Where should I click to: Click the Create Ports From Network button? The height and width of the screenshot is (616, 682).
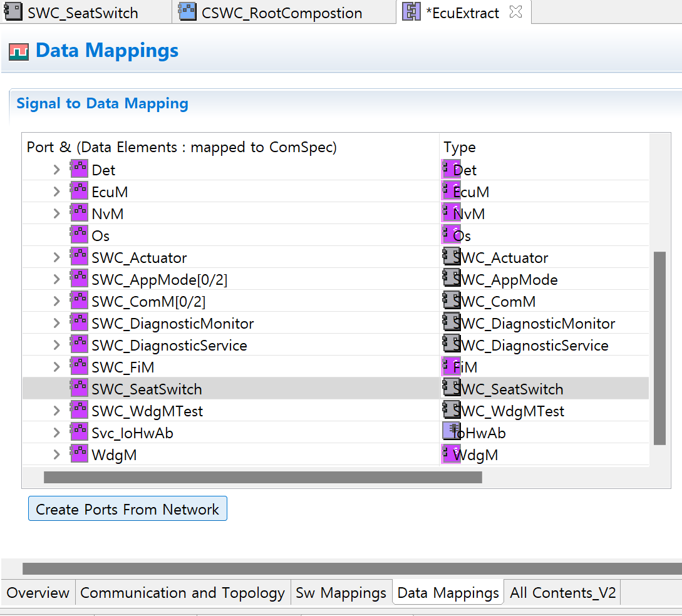tap(127, 508)
